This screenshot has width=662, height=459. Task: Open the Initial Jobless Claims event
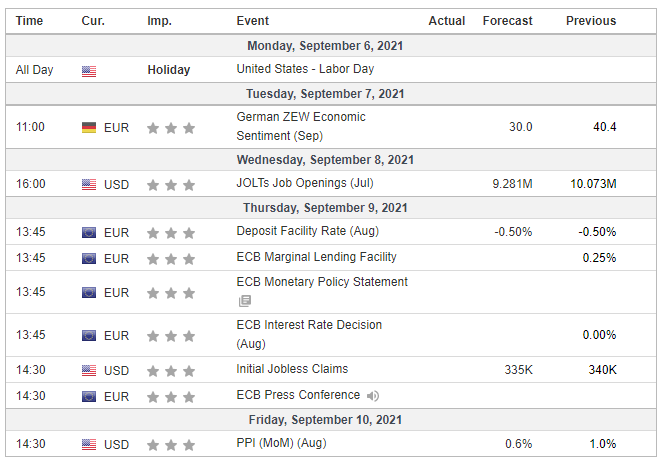point(292,369)
